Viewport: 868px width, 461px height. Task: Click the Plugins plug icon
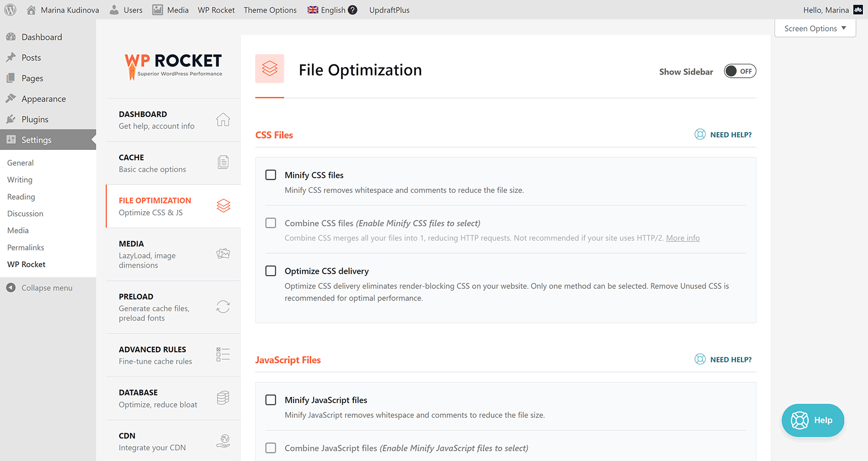tap(11, 119)
